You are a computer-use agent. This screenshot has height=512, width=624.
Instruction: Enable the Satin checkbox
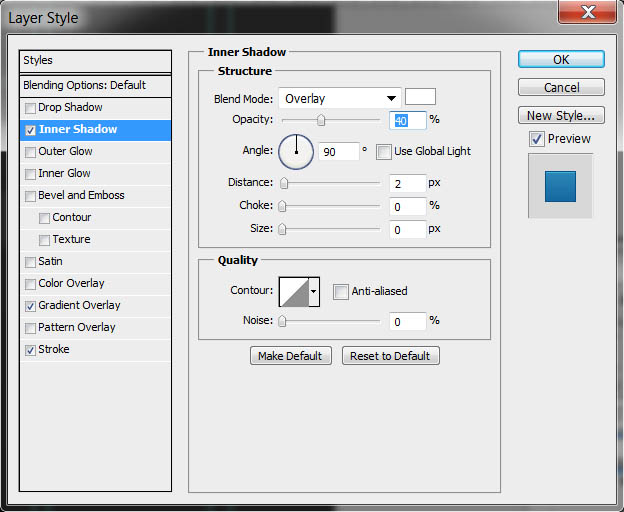[30, 262]
